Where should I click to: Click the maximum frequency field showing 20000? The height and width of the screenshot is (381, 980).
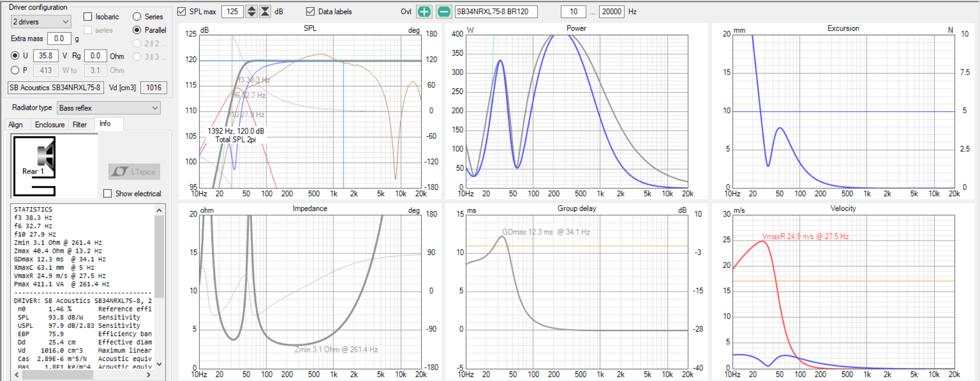611,12
